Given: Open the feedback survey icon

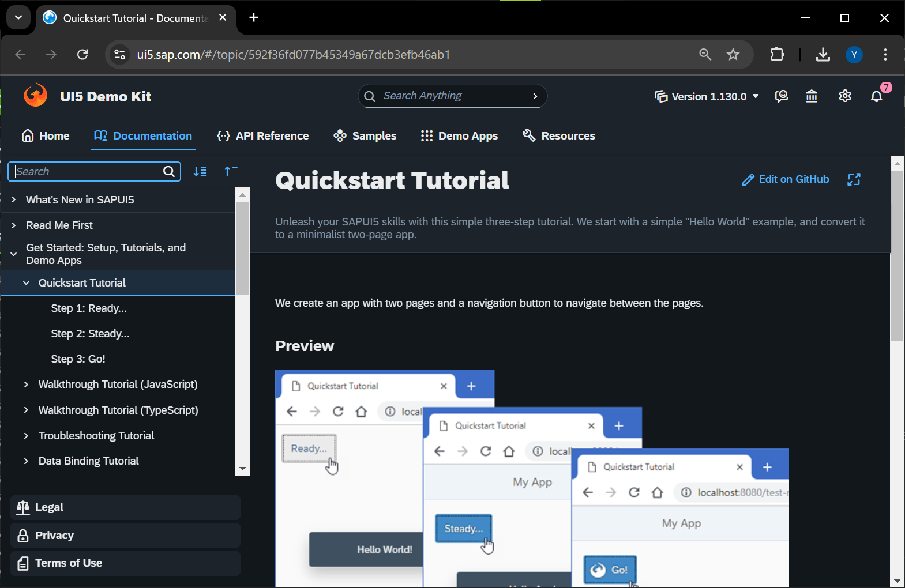Looking at the screenshot, I should [x=782, y=96].
